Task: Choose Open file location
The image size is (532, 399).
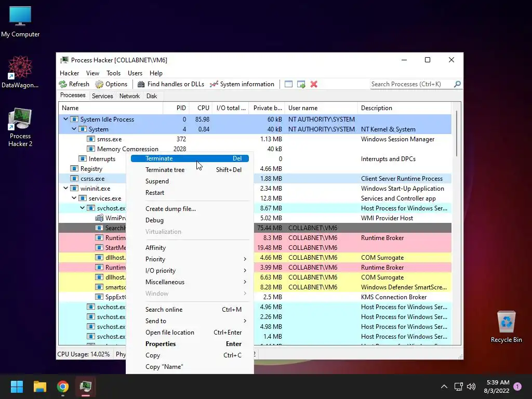Action: click(x=190, y=332)
